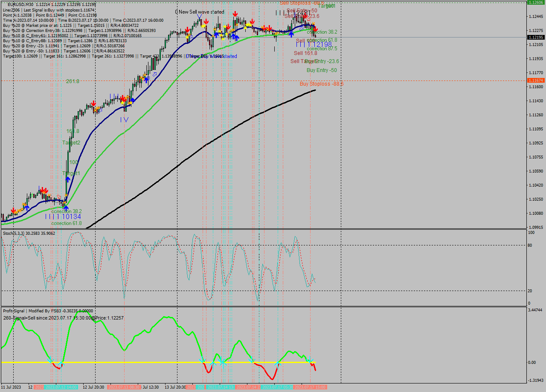Click the black 1.12195 current price label
Image resolution: width=546 pixels, height=392 pixels.
[534, 37]
